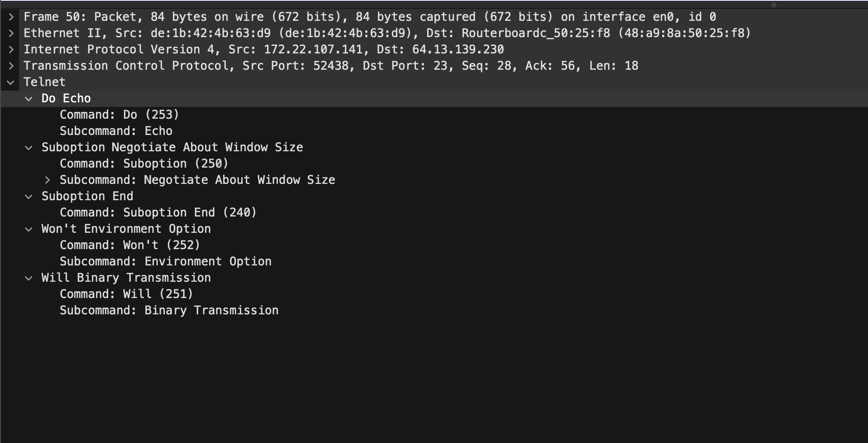Collapse Will Binary Transmission node
This screenshot has width=868, height=443.
(x=29, y=278)
